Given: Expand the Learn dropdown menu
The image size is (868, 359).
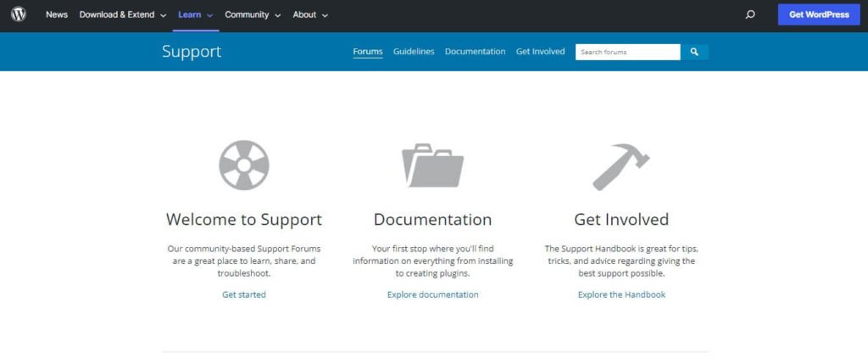Looking at the screenshot, I should (196, 15).
